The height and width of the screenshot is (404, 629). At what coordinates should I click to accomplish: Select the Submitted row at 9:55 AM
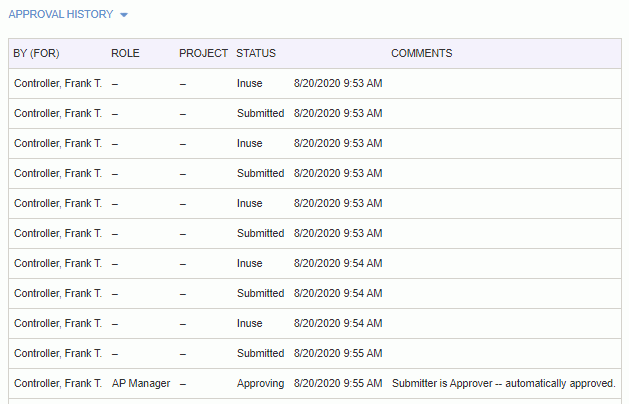pos(315,353)
